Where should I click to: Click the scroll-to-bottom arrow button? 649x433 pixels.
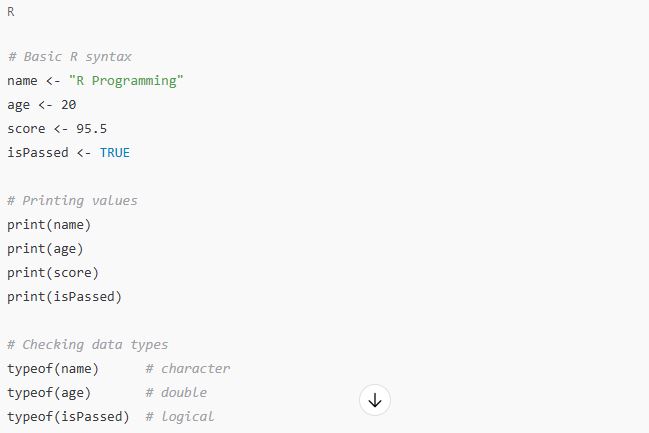375,400
